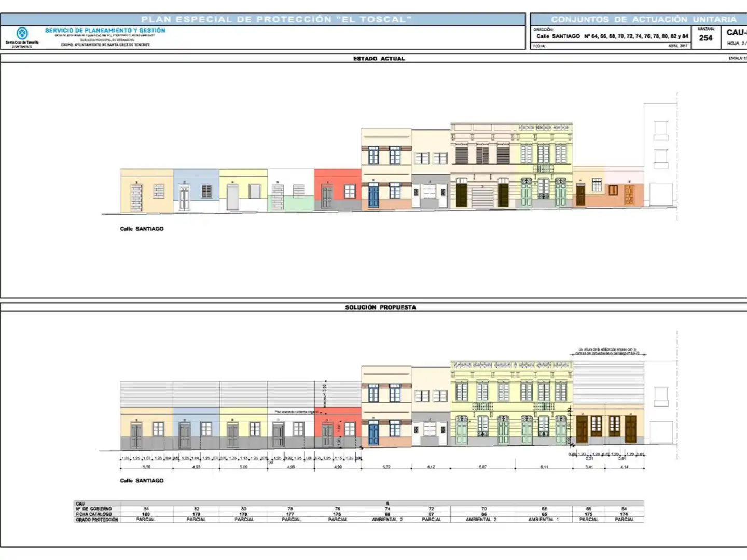Screen dimensions: 747x560
Task: Select the 'ESTADO ACTUAL' section title
Action: click(379, 59)
